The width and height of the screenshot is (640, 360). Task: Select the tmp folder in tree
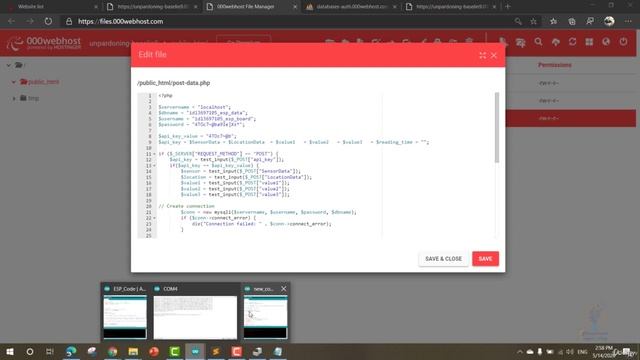point(29,98)
